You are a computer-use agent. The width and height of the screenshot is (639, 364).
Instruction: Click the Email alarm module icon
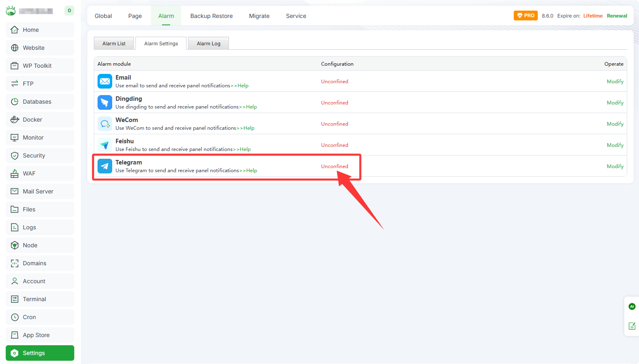[x=105, y=81]
